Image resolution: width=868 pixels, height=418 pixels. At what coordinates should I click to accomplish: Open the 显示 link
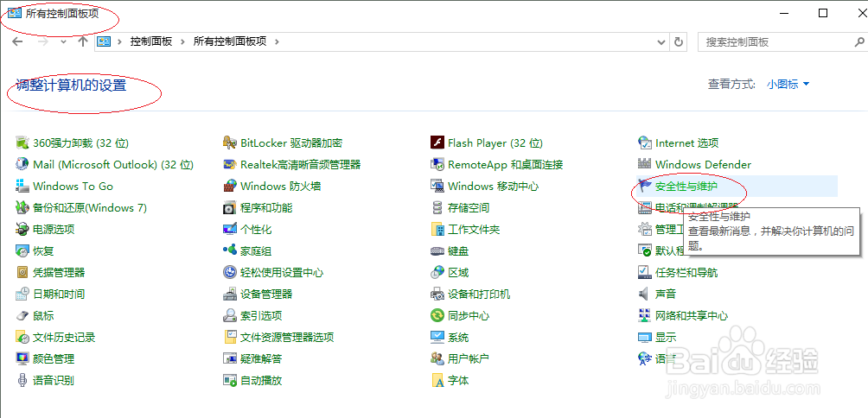666,338
